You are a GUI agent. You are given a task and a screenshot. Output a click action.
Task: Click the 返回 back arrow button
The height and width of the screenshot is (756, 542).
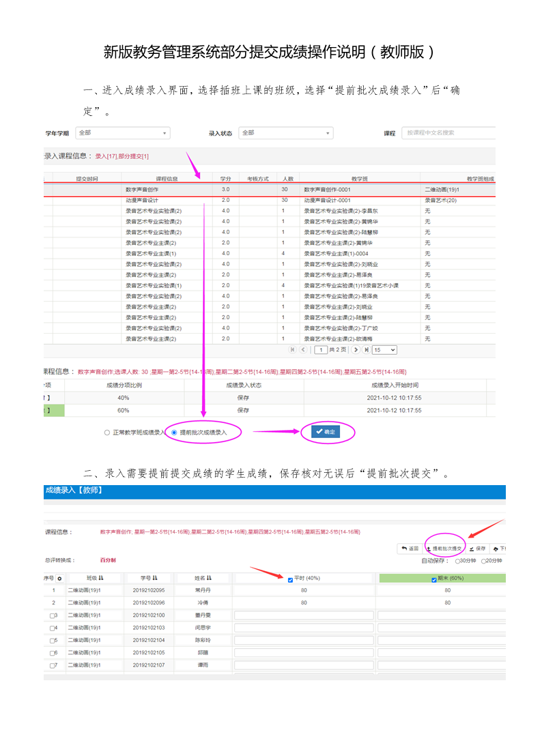click(x=410, y=548)
